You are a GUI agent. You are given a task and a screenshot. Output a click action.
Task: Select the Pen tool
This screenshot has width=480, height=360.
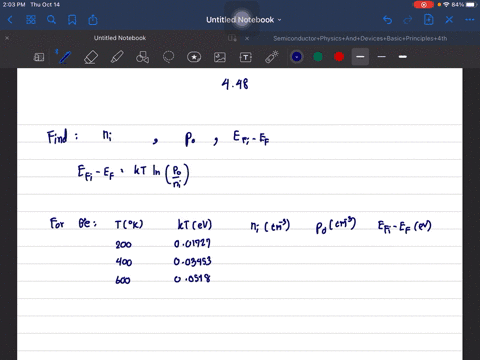click(65, 57)
